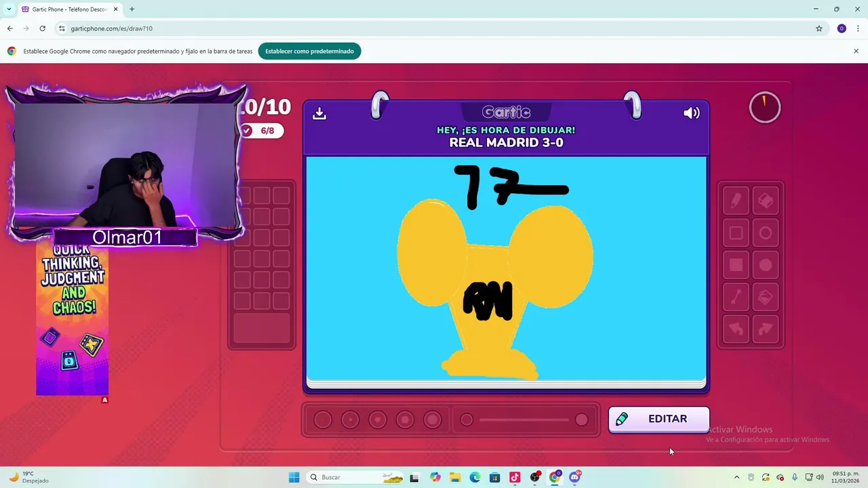The image size is (868, 488).
Task: Open Microsoft Edge from the taskbar
Action: (x=475, y=477)
